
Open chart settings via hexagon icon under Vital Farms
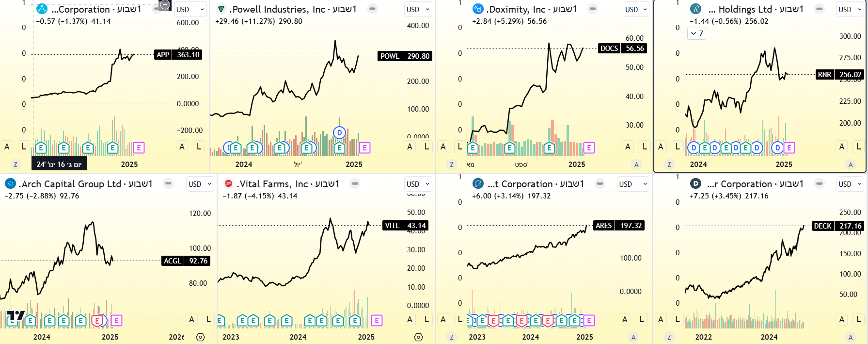[x=417, y=336]
